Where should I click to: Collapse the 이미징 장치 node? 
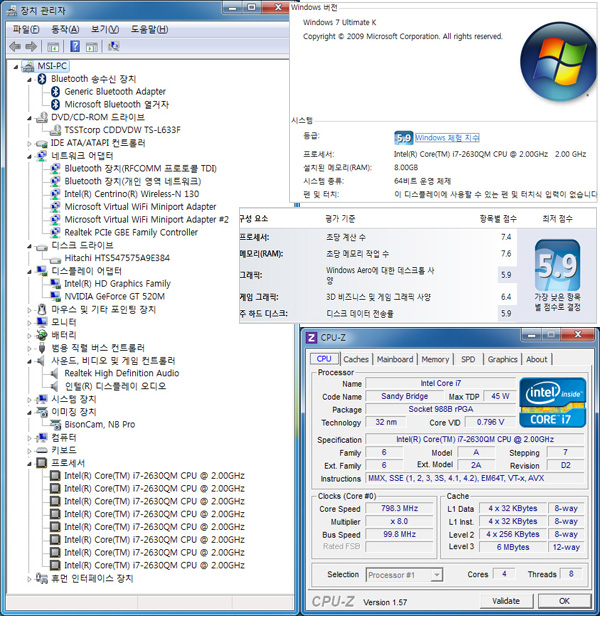point(29,413)
